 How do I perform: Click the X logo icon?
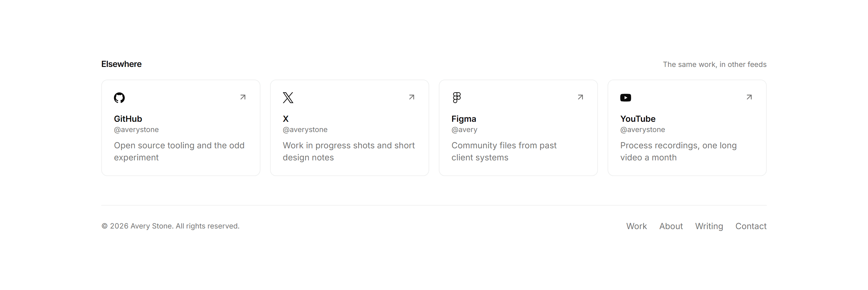[288, 97]
